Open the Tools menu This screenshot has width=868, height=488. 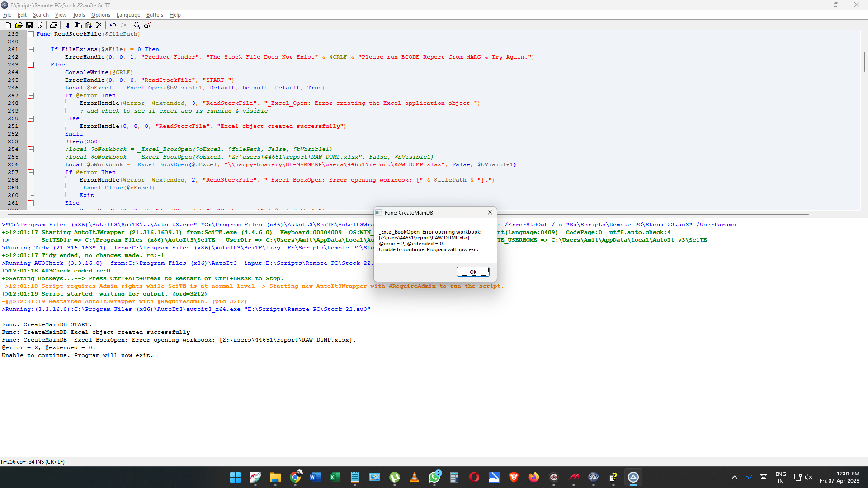pos(79,15)
